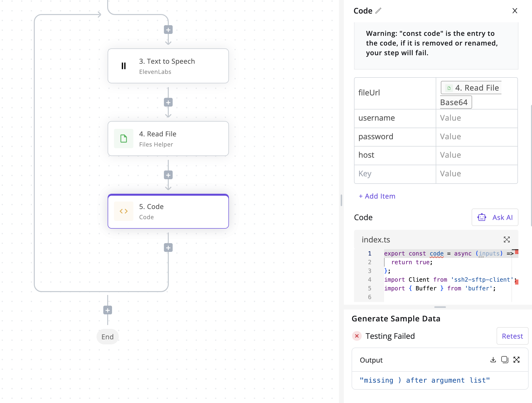Edit the fileUrl key field

coord(395,93)
